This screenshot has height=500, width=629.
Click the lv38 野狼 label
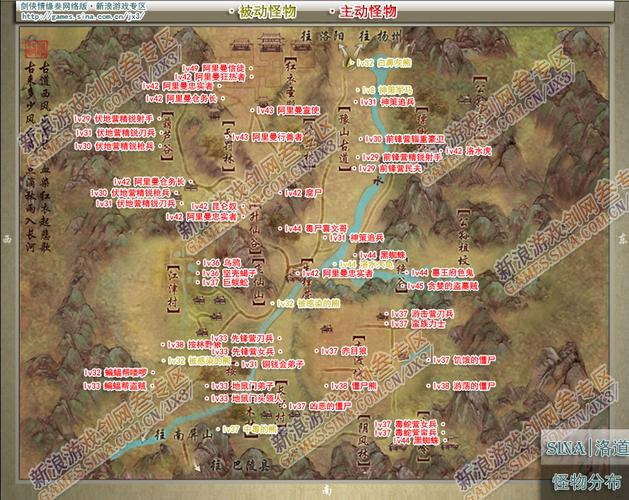click(194, 344)
